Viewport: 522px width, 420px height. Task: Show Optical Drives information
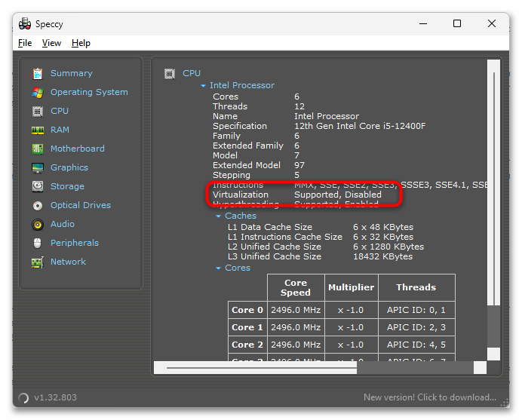click(x=81, y=205)
